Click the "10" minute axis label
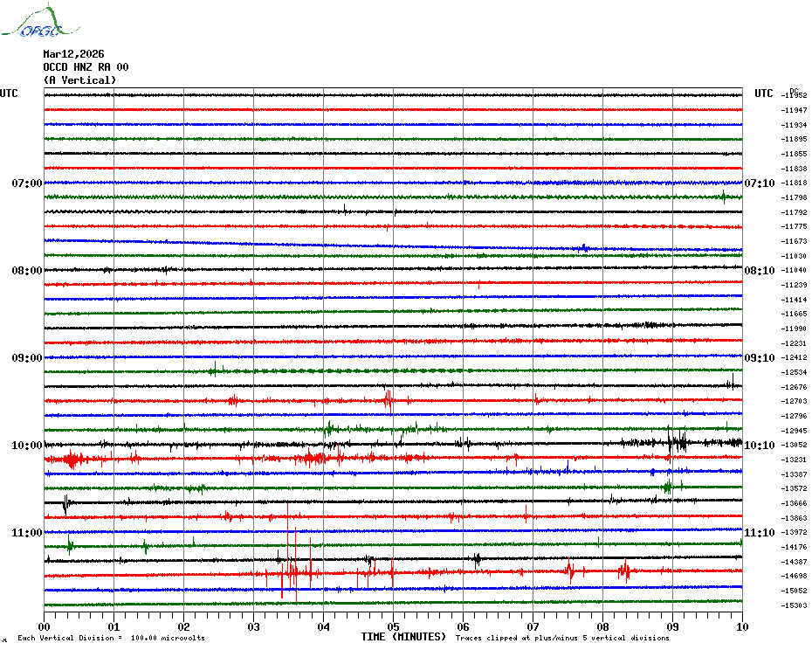 click(742, 626)
